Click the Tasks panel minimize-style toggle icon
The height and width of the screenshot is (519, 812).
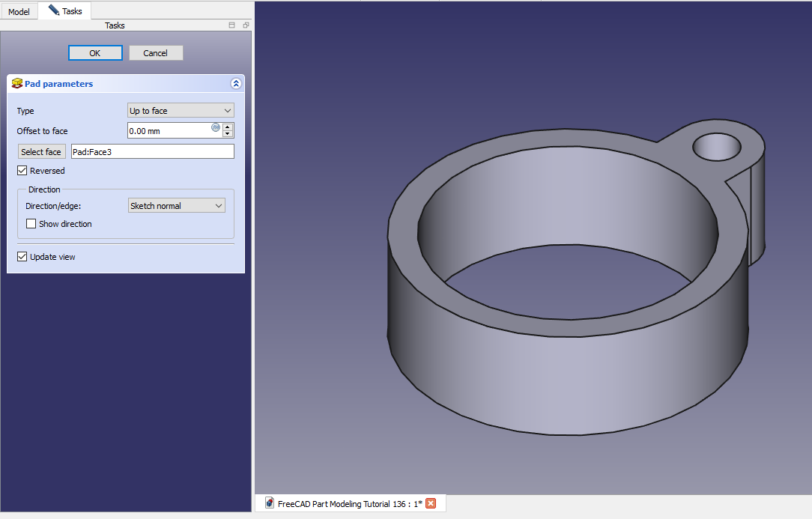pyautogui.click(x=232, y=25)
